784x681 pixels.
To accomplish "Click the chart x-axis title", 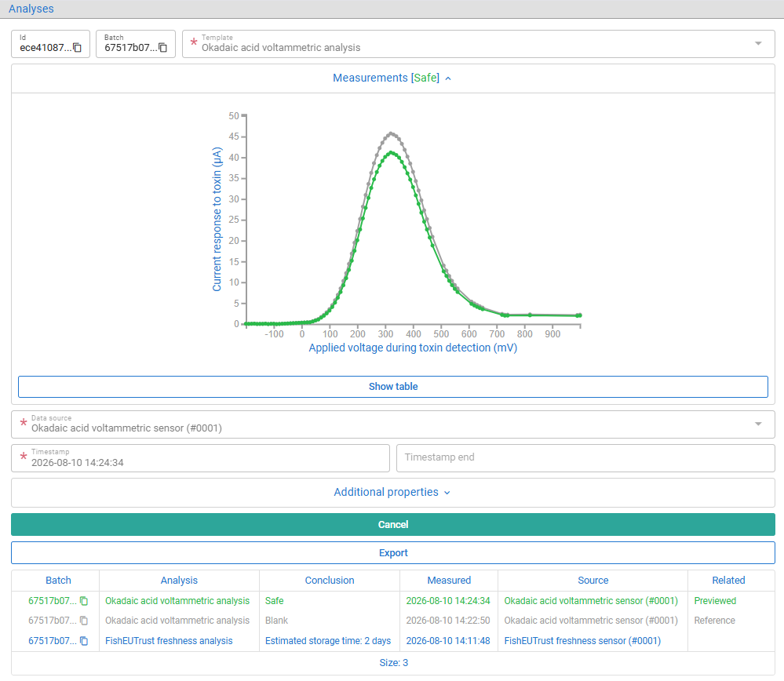I will click(x=413, y=348).
